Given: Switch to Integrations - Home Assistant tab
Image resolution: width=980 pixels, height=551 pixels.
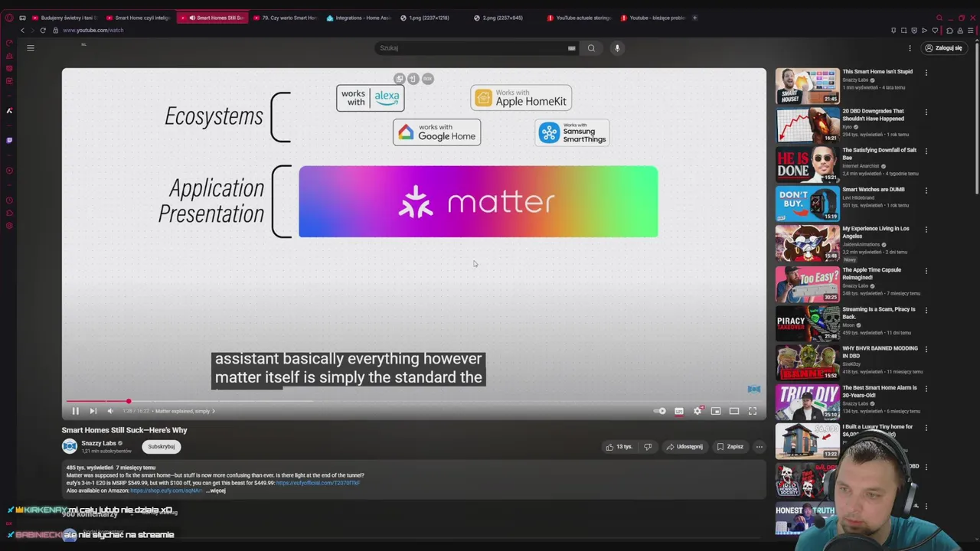Looking at the screenshot, I should tap(358, 18).
